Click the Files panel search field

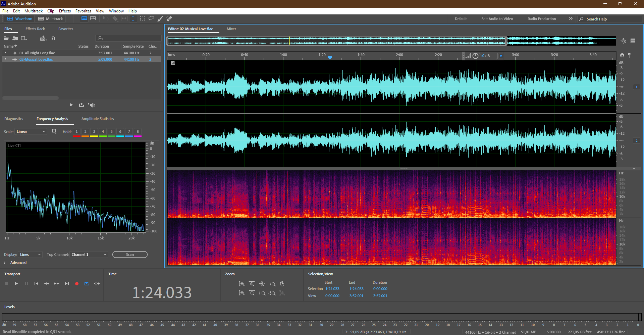pos(128,38)
